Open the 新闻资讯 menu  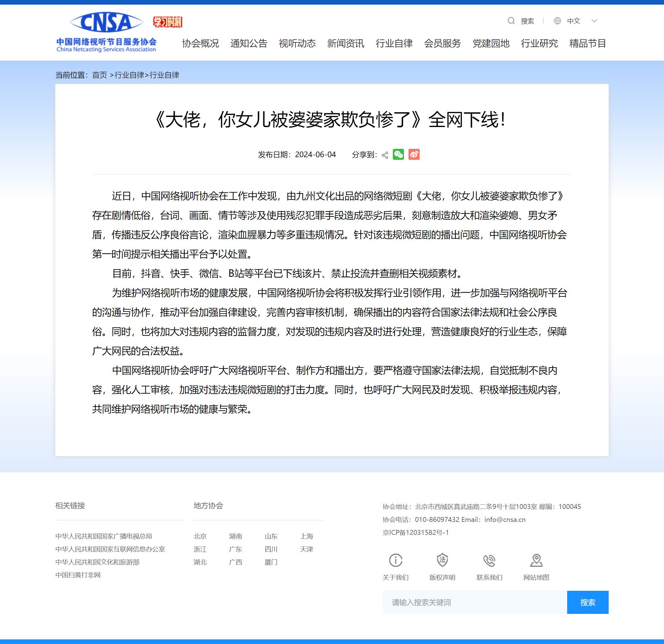pos(346,43)
